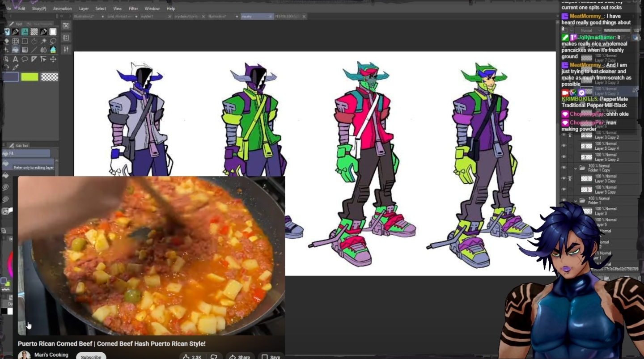The width and height of the screenshot is (644, 359).
Task: Click the sliders icon in the command bar
Action: coord(66,49)
